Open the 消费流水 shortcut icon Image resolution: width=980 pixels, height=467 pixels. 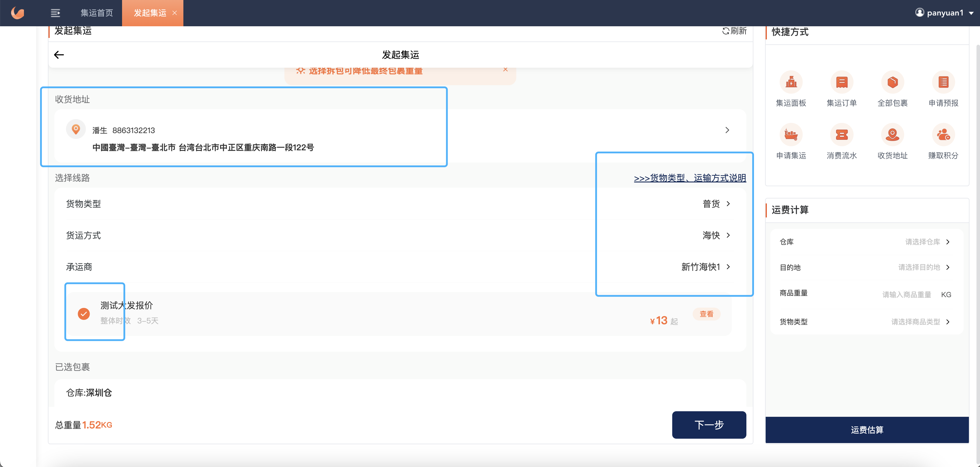pyautogui.click(x=842, y=135)
